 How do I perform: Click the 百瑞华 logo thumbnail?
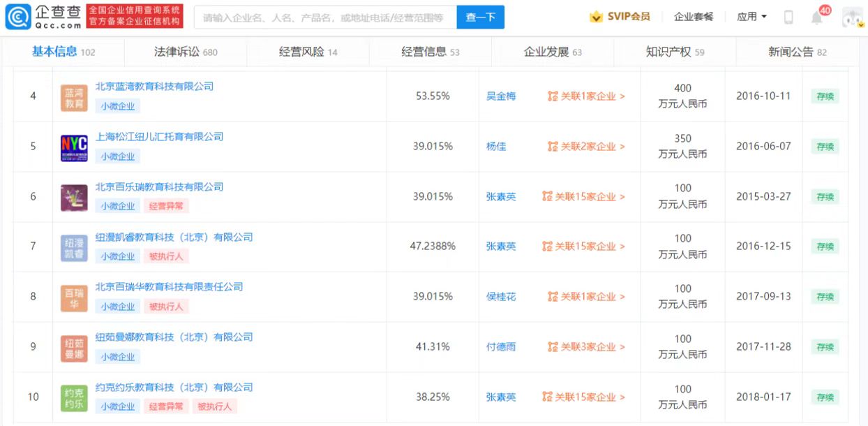[74, 298]
